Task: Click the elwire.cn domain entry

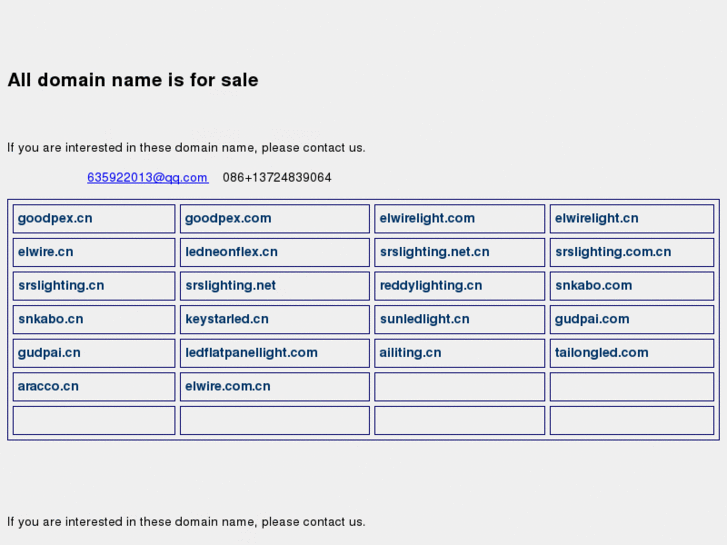Action: pos(45,252)
